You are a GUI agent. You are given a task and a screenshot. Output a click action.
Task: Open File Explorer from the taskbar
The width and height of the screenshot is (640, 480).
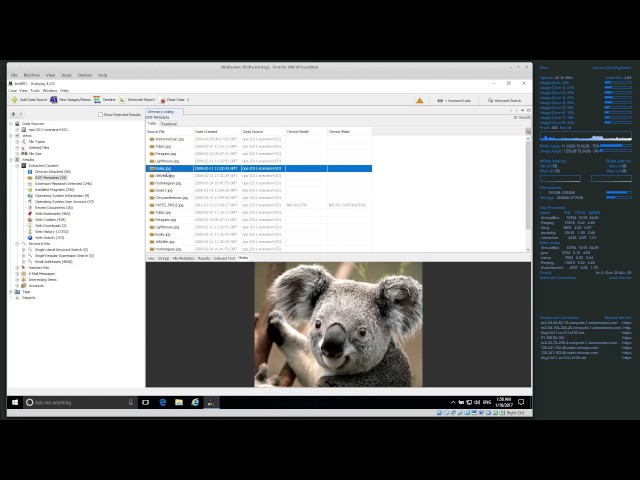(179, 402)
